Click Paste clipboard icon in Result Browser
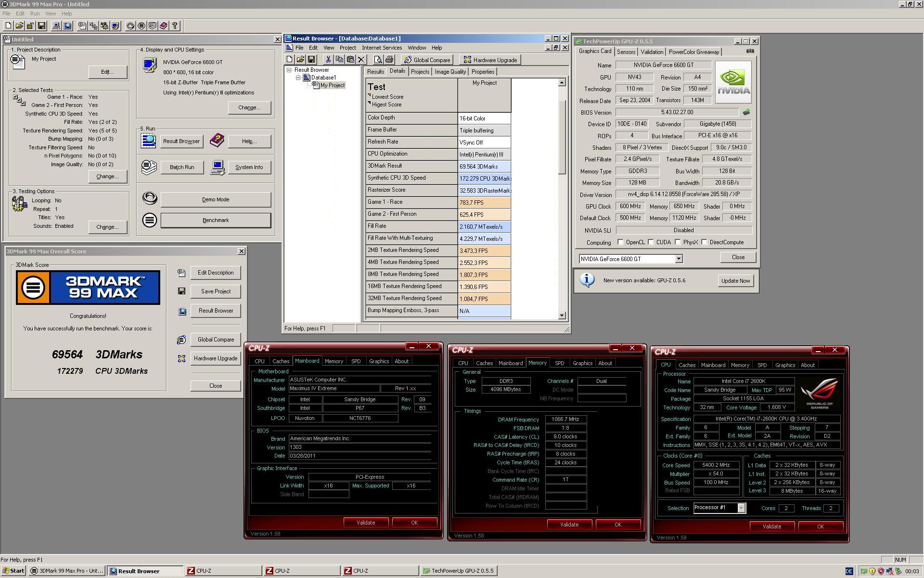 [350, 60]
